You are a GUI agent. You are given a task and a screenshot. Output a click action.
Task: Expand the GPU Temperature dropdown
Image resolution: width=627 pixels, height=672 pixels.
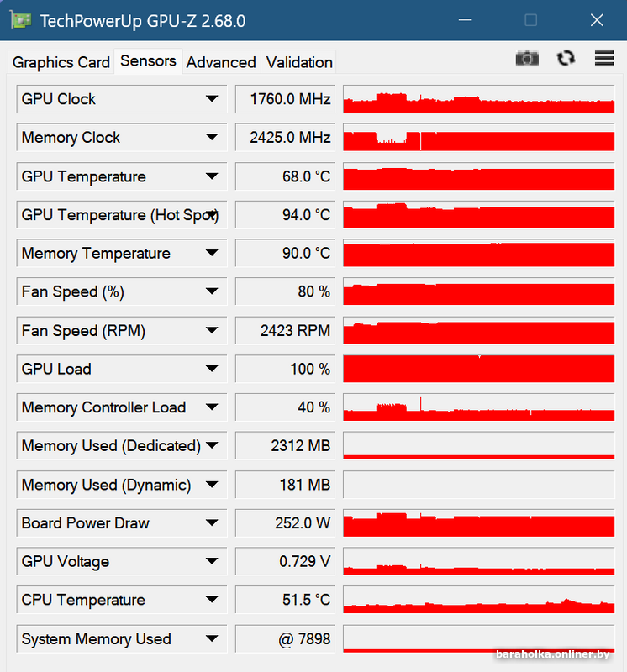coord(212,176)
